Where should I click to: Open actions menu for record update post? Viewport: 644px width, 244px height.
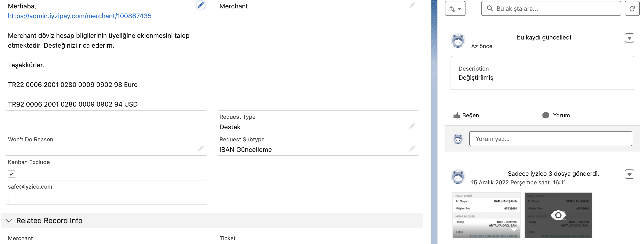tap(629, 38)
